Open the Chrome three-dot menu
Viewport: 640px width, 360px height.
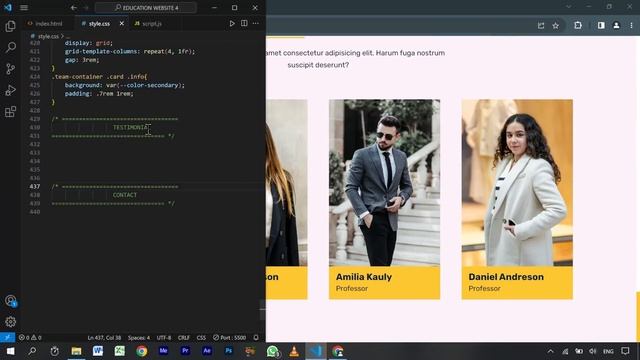click(631, 25)
